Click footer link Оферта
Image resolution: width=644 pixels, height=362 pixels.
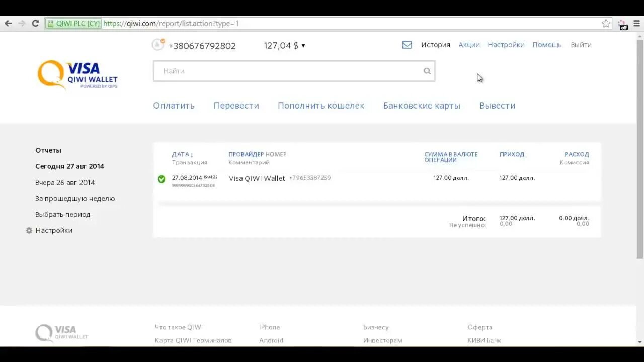point(479,327)
